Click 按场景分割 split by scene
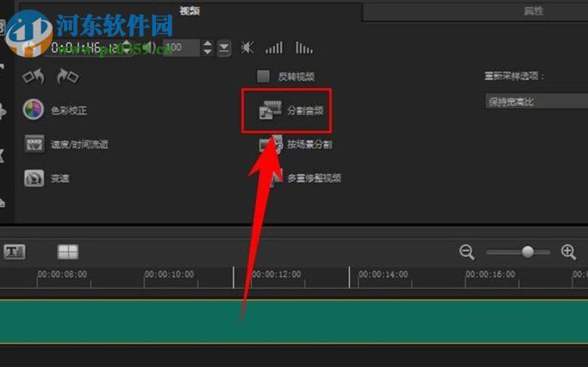Screen dimensions: 588x367 [x=296, y=145]
